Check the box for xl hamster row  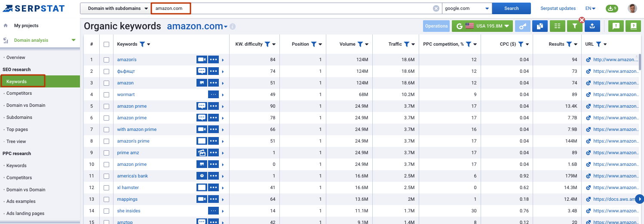tap(106, 187)
